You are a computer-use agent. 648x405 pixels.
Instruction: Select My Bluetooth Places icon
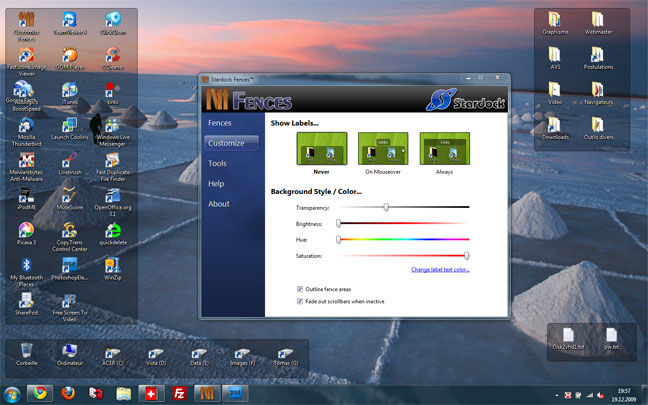click(x=26, y=272)
